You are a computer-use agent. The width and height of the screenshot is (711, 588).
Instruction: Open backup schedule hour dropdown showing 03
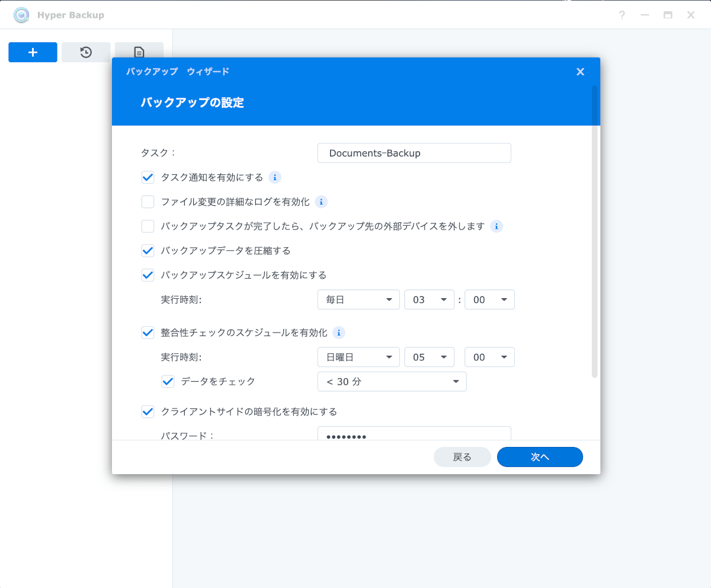coord(430,300)
